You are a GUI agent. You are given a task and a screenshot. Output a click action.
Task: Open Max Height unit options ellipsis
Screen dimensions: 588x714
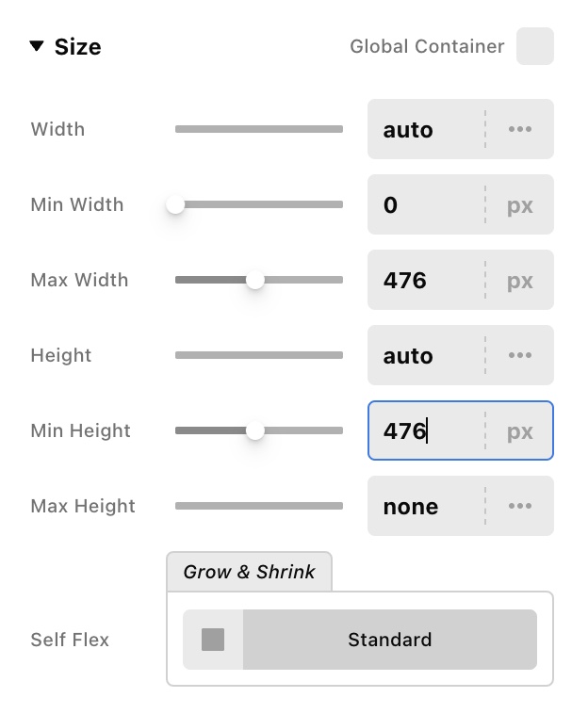coord(520,506)
